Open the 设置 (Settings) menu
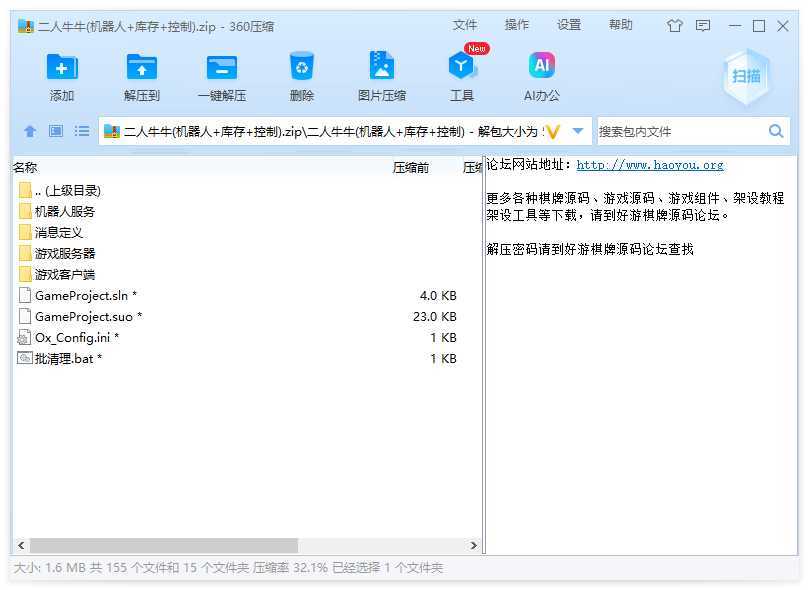809x590 pixels. (569, 25)
